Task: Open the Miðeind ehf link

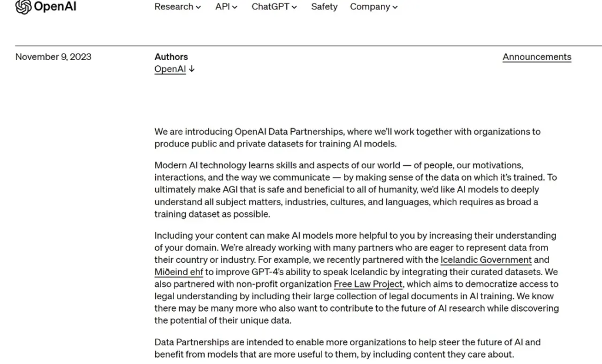Action: click(x=179, y=272)
